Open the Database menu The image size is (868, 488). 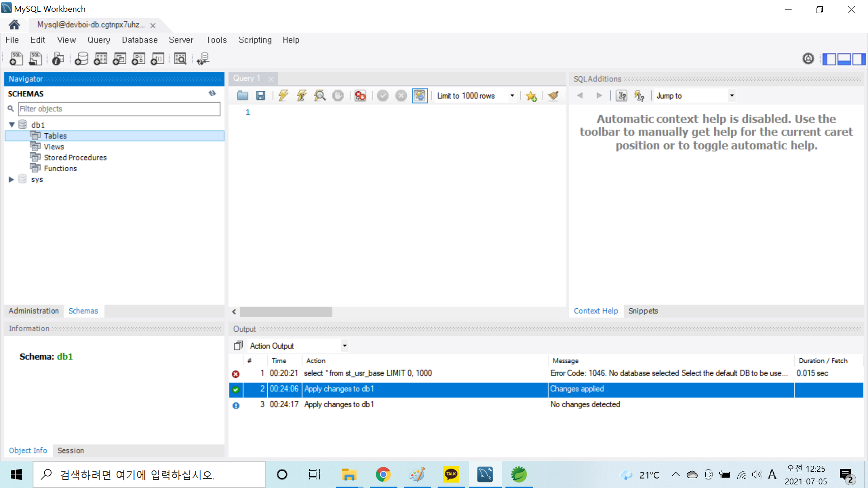140,40
